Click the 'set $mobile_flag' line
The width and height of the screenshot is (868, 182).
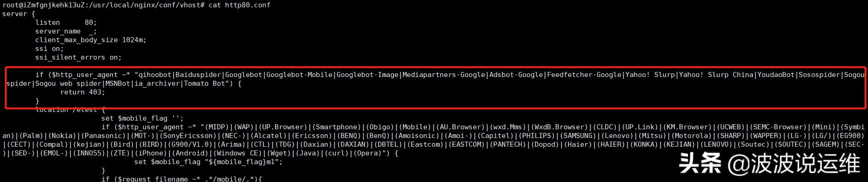click(x=142, y=118)
